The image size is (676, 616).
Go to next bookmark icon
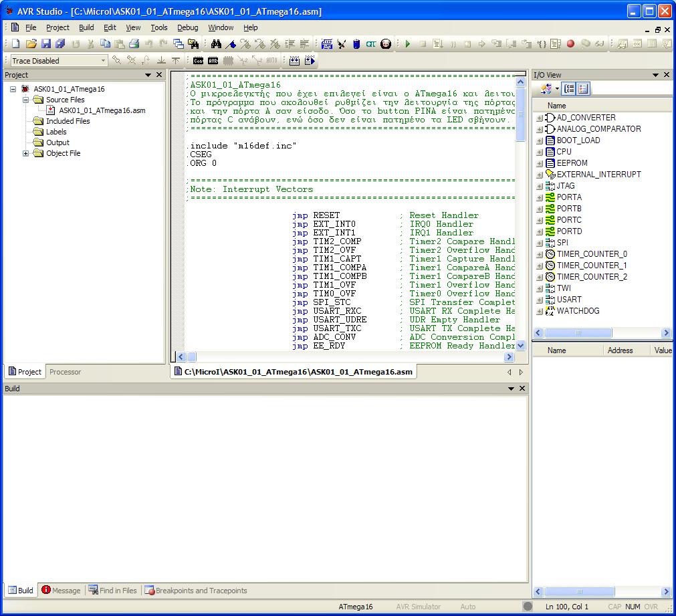(x=245, y=44)
